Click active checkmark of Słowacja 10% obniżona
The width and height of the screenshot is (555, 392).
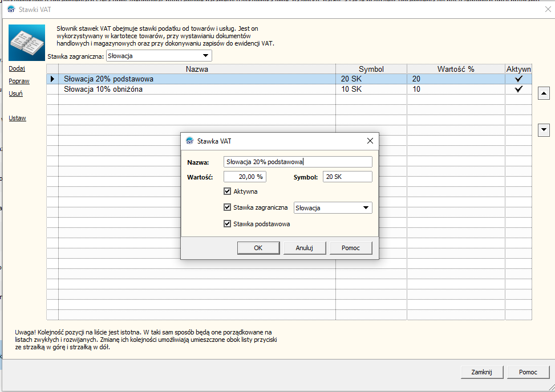[518, 89]
